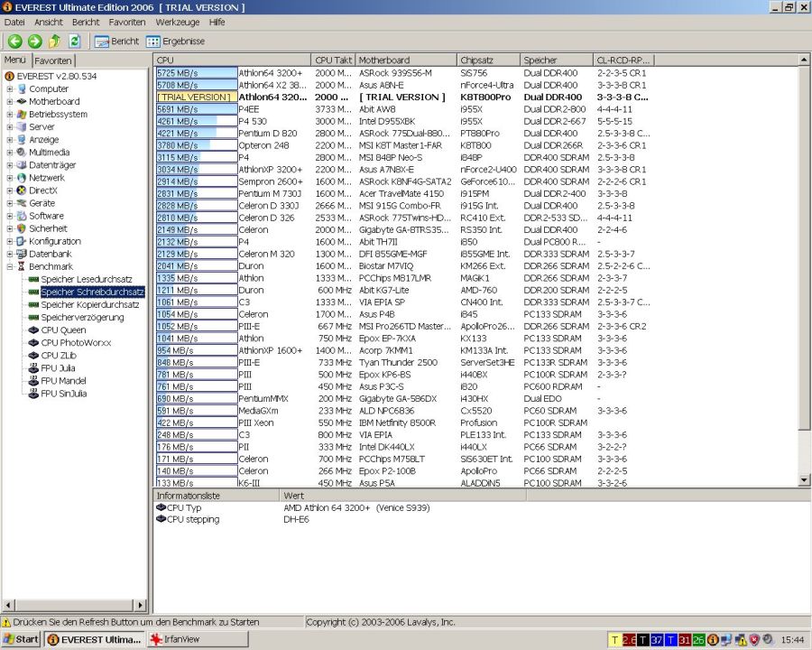Select the Konfiguration tree icon
Viewport: 812px width, 650px height.
[22, 241]
